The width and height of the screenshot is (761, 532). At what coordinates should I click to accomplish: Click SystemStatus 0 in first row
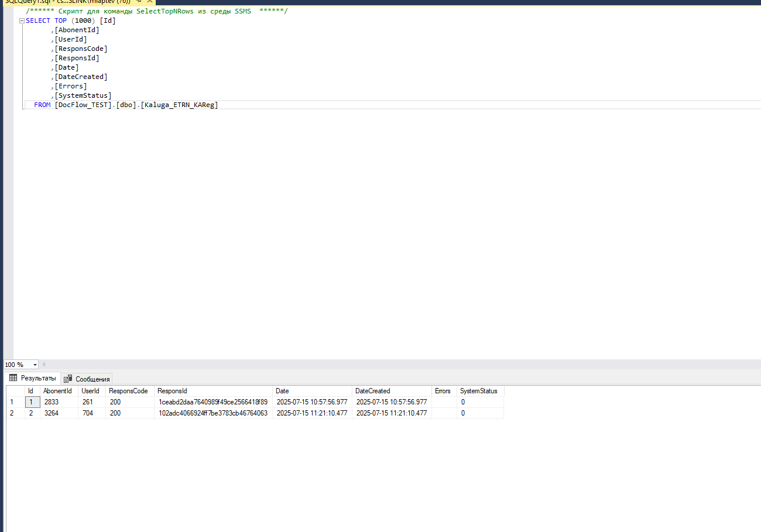(x=480, y=402)
